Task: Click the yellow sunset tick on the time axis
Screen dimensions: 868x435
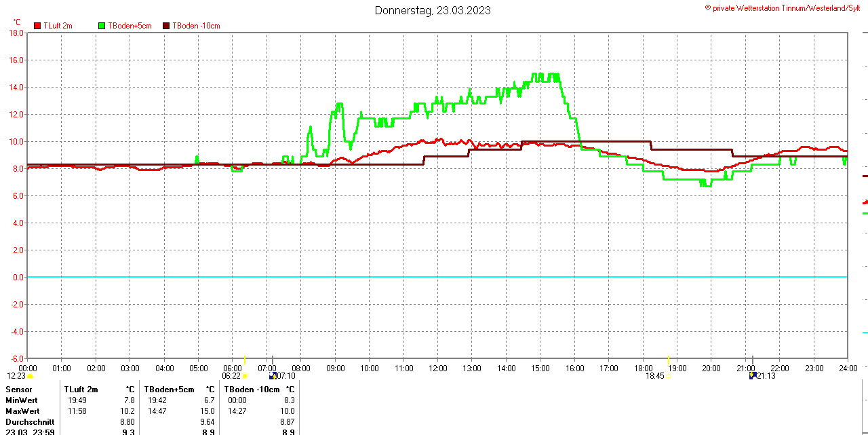Action: (x=669, y=360)
